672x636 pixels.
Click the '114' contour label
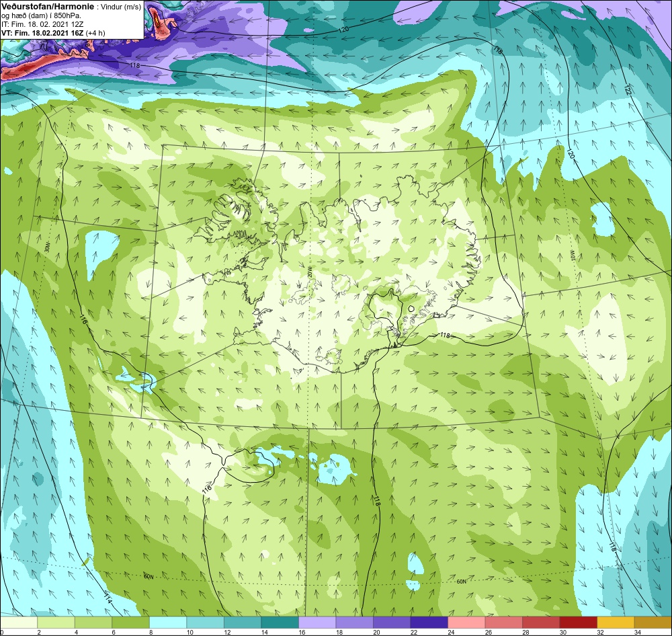point(108,598)
